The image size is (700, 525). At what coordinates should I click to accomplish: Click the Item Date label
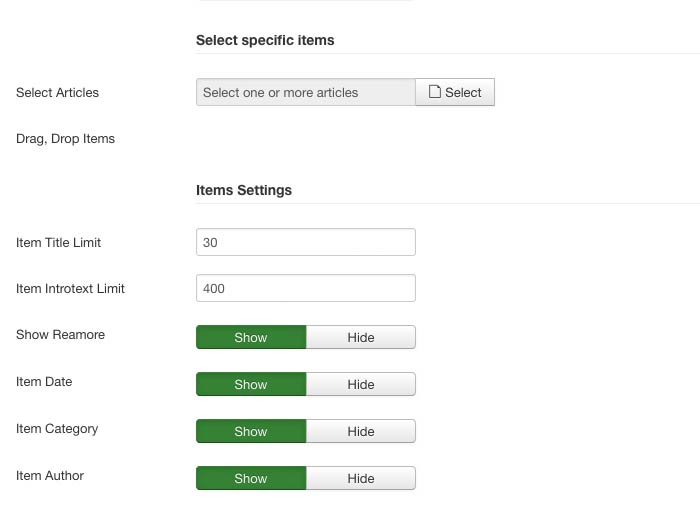click(44, 381)
